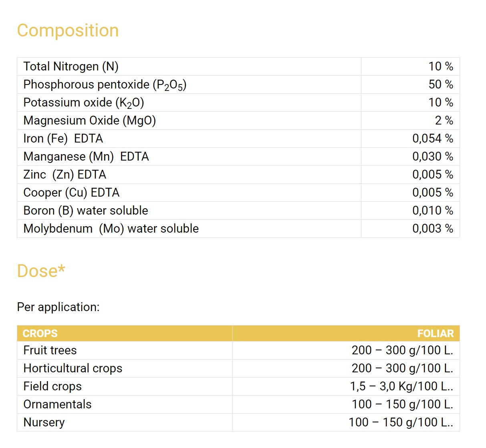Select the Total Nitrogen (N) row
The height and width of the screenshot is (448, 486).
pyautogui.click(x=71, y=66)
